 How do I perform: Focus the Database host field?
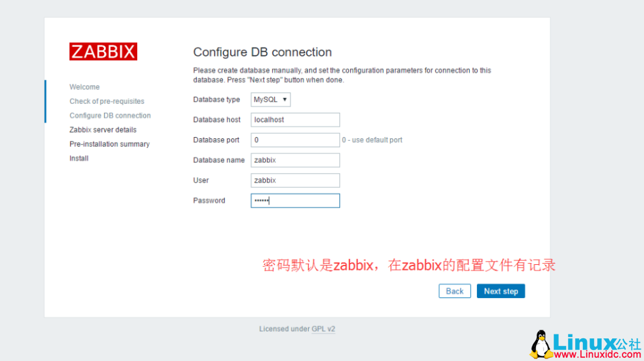295,119
